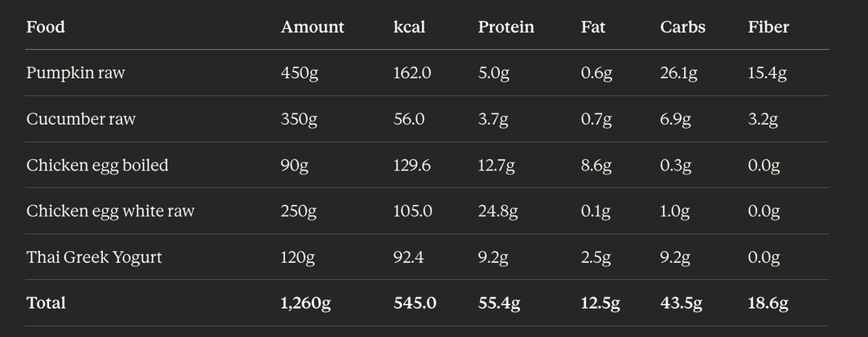This screenshot has height=337, width=868.
Task: Click the Chicken egg boiled entry
Action: tap(97, 165)
